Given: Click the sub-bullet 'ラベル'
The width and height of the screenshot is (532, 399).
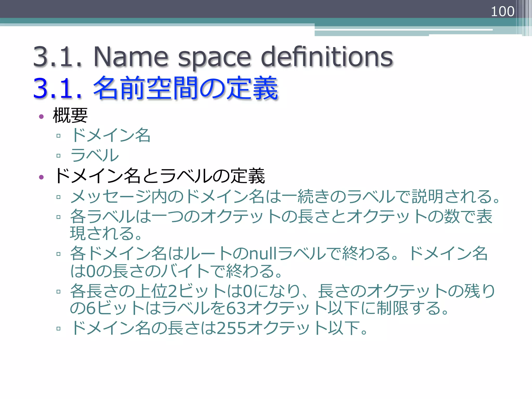Looking at the screenshot, I should [x=95, y=155].
